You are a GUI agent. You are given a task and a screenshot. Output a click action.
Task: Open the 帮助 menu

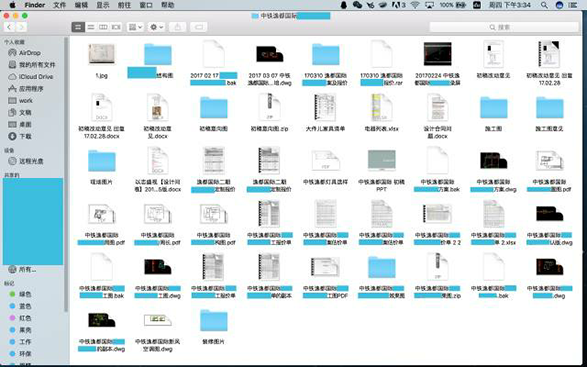tap(168, 5)
